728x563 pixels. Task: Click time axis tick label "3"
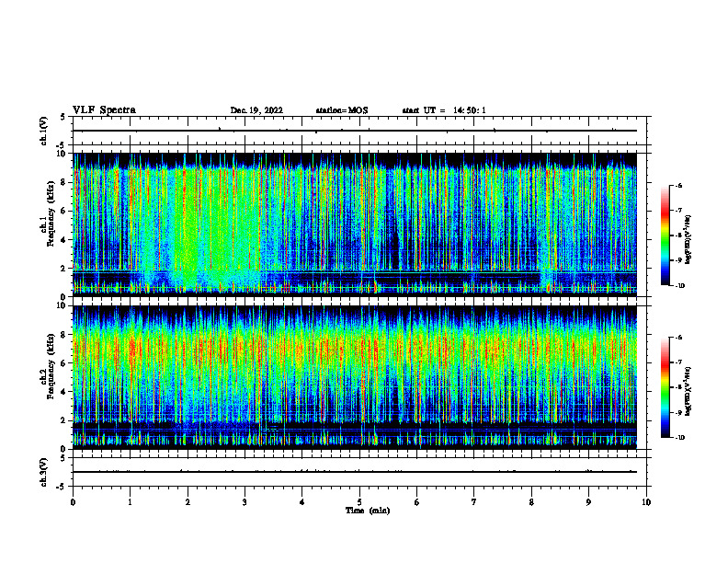[245, 502]
